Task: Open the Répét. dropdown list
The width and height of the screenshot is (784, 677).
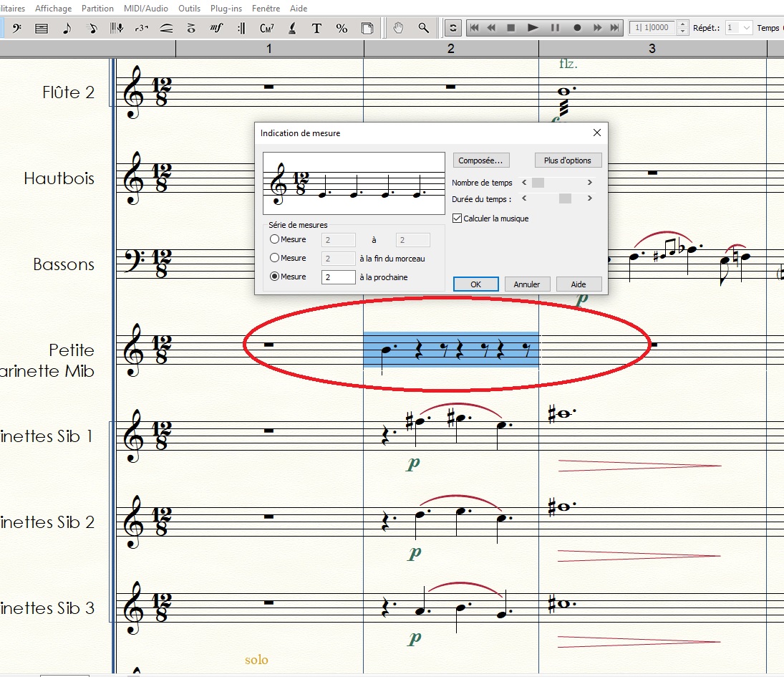Action: click(746, 28)
